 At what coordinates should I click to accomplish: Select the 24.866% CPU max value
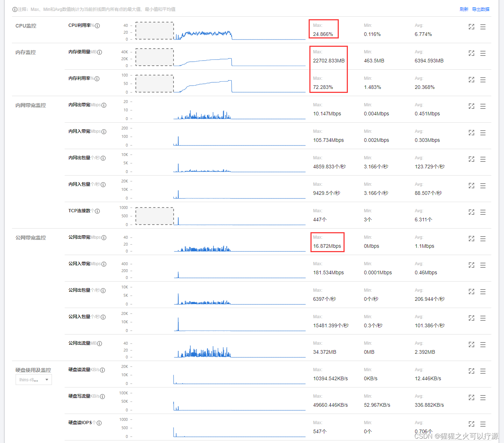tap(323, 34)
